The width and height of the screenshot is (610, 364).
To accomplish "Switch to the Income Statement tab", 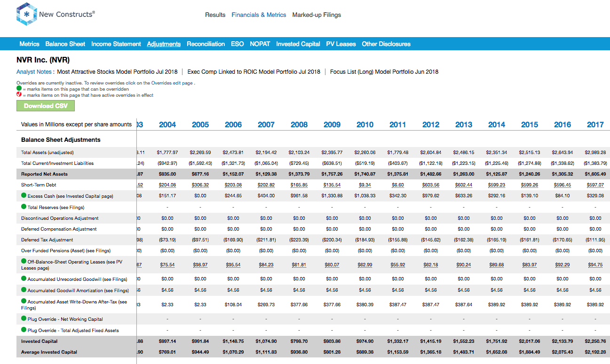I will [116, 44].
